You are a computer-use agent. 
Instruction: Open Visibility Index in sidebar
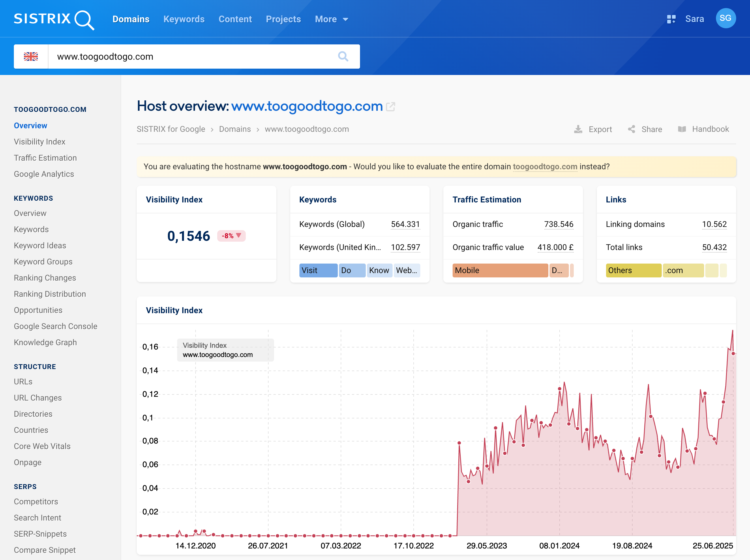pos(40,142)
